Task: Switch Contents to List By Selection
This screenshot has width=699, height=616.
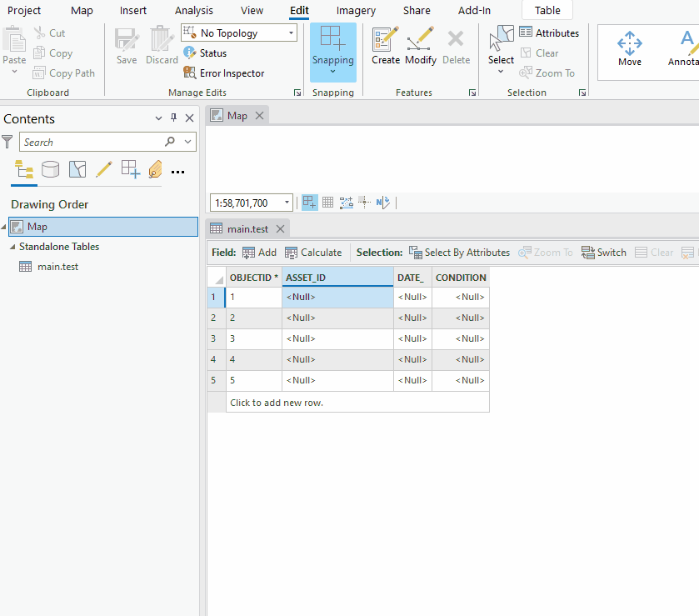Action: click(77, 170)
